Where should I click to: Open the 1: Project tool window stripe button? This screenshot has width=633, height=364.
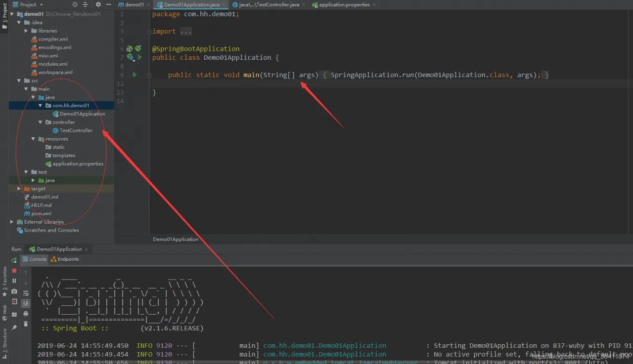5,16
